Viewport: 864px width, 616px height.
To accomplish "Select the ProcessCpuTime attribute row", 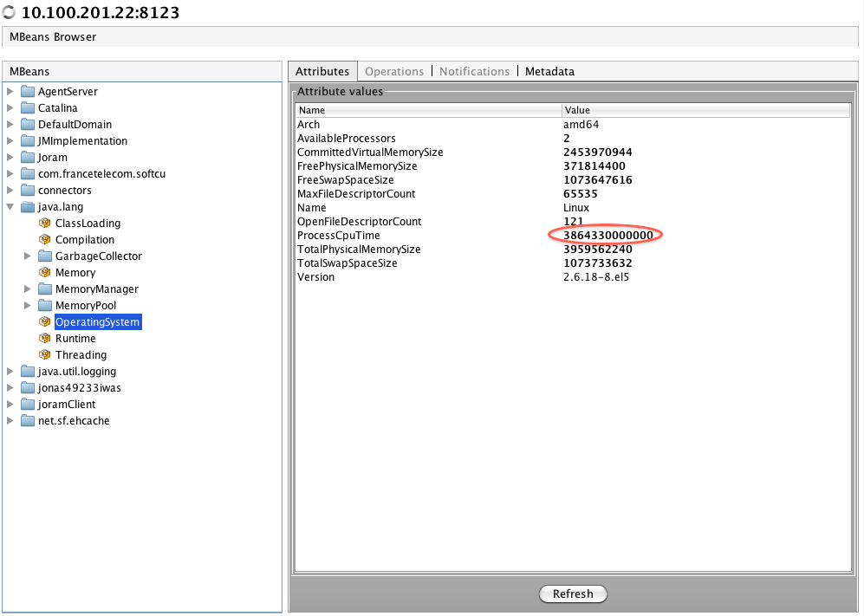I will pos(338,236).
